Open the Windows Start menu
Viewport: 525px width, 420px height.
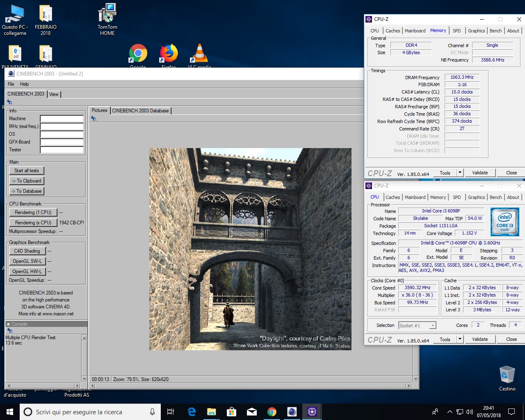pyautogui.click(x=10, y=412)
